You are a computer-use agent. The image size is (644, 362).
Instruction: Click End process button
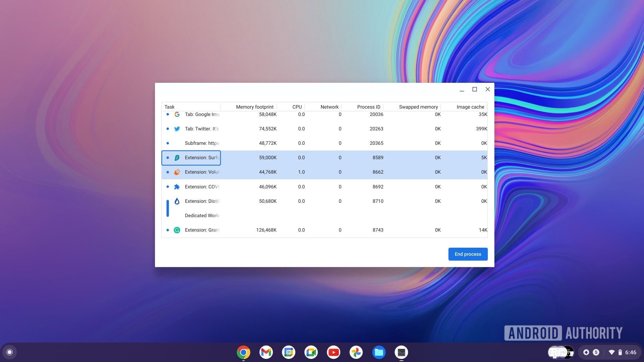pyautogui.click(x=468, y=254)
